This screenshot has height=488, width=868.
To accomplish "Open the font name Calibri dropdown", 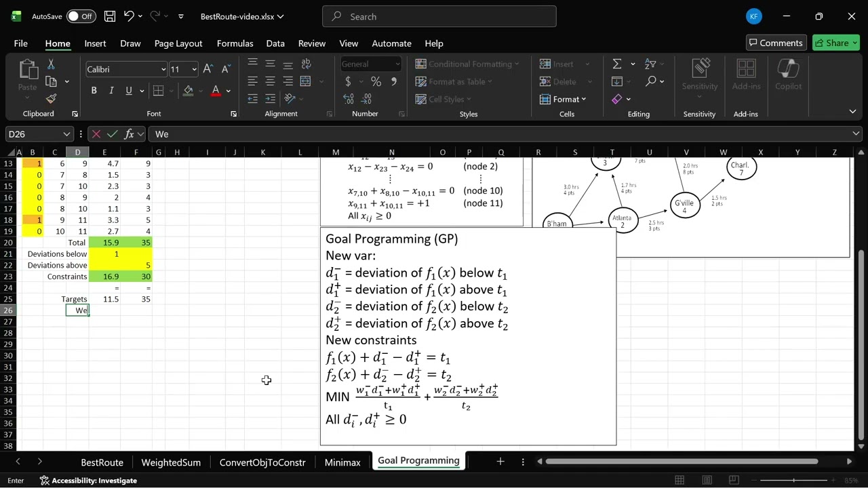I will point(163,69).
